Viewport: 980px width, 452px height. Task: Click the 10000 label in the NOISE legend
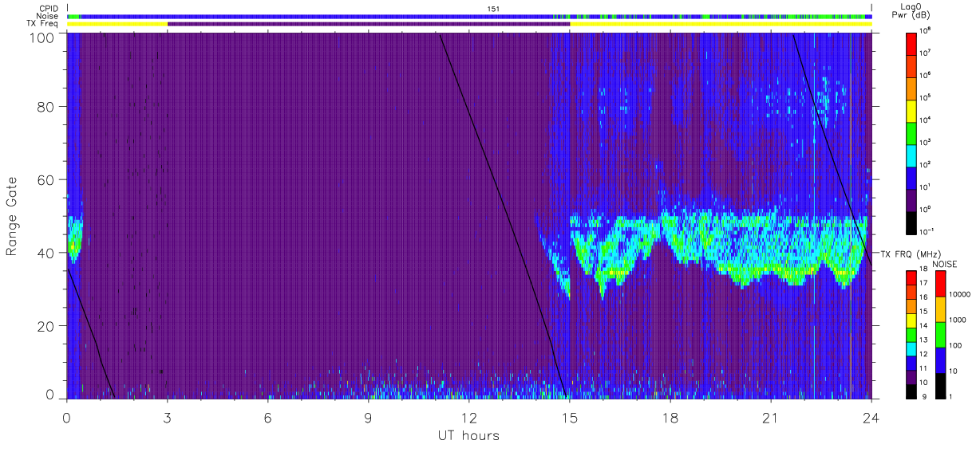958,294
